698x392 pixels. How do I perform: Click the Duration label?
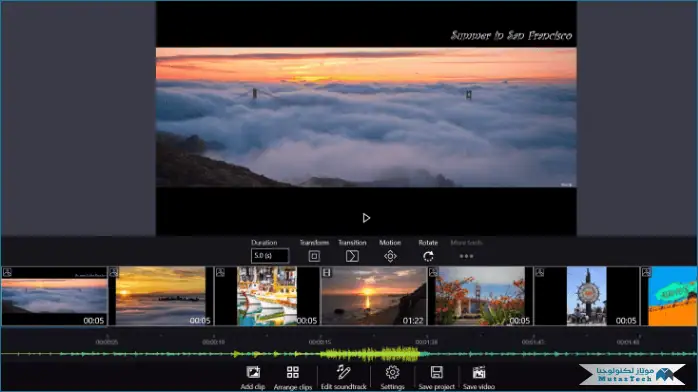click(x=264, y=242)
